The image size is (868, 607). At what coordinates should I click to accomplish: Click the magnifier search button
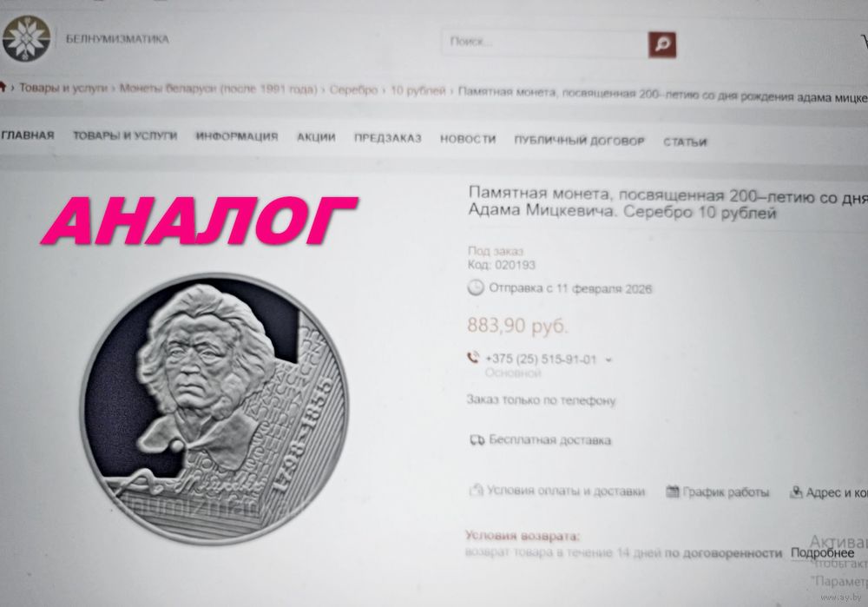[x=662, y=45]
